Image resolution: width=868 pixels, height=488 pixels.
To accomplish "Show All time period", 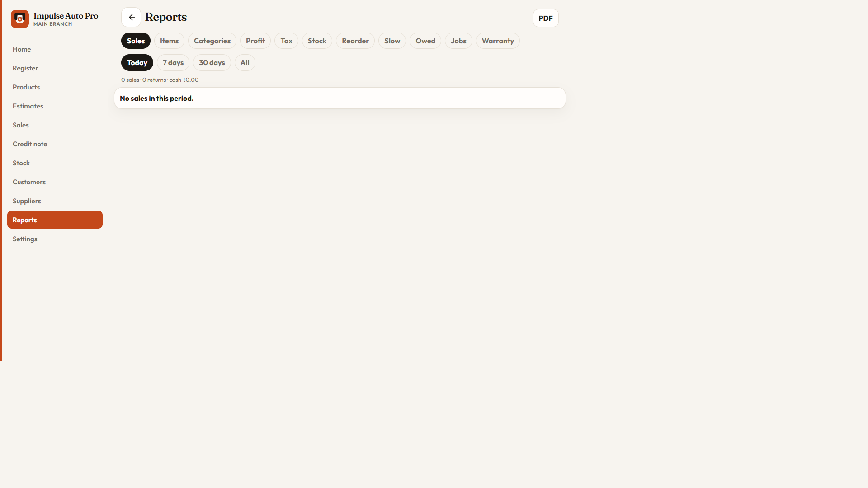I will 245,62.
